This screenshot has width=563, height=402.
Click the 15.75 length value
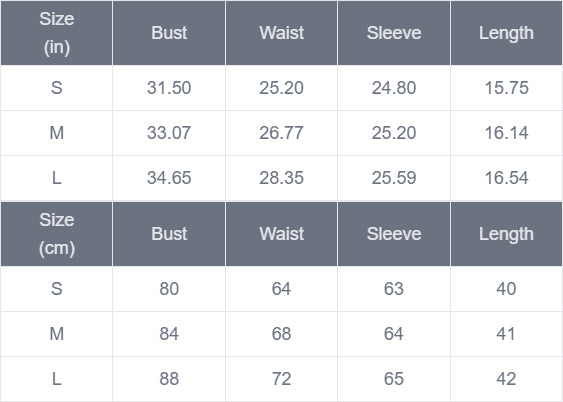point(506,88)
